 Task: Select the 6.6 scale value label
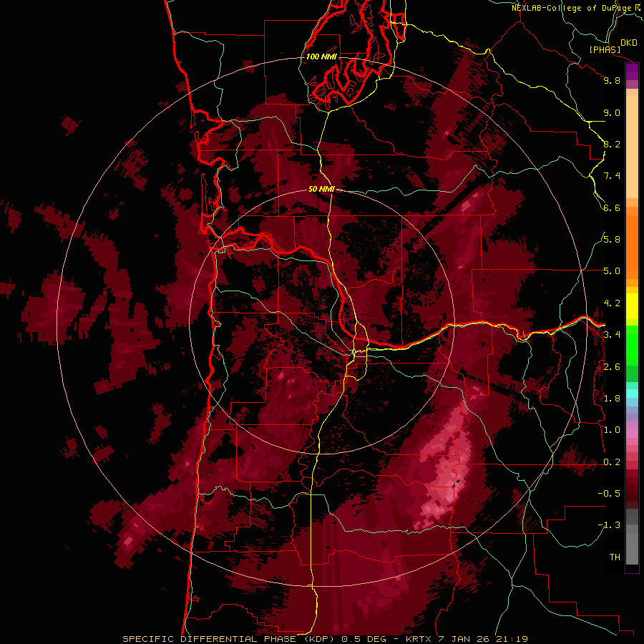(612, 208)
